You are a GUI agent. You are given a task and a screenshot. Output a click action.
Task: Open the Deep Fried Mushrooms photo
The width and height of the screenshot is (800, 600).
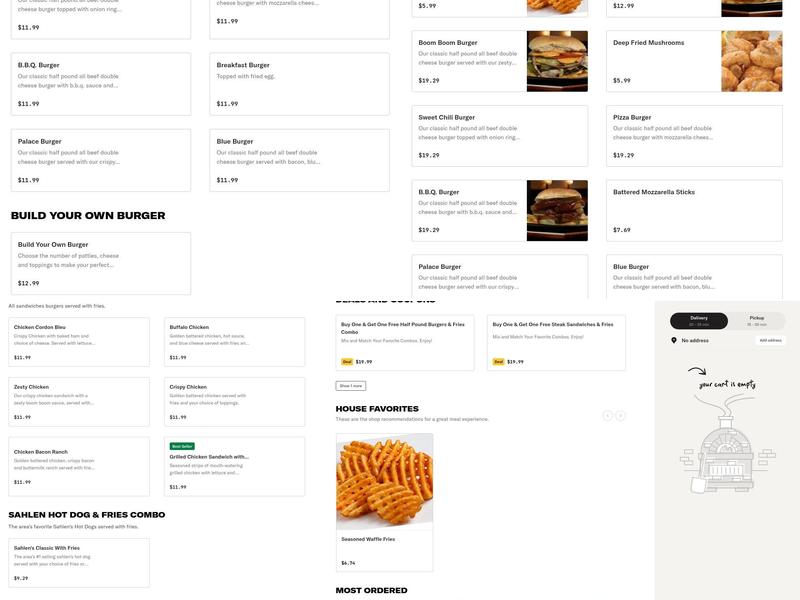coord(752,61)
